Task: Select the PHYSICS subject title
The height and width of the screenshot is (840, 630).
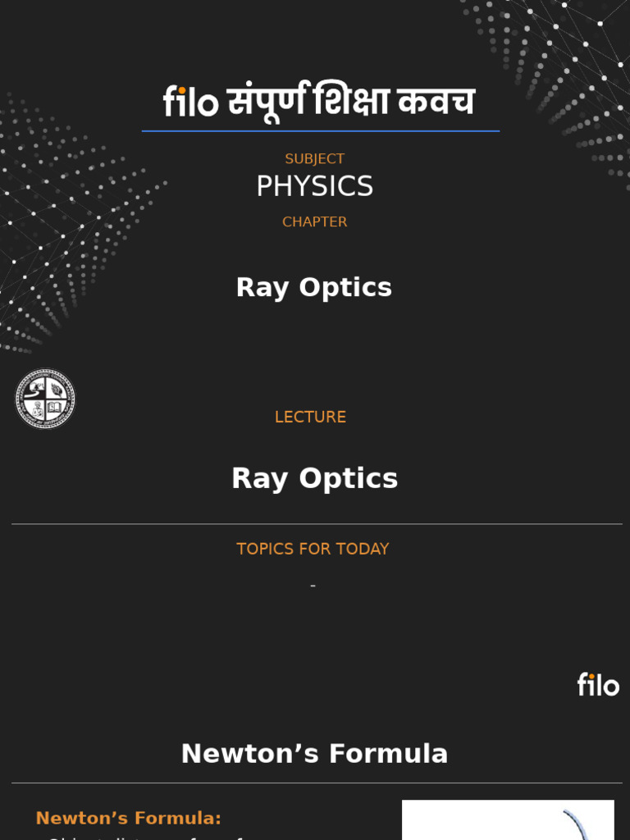Action: coord(314,187)
